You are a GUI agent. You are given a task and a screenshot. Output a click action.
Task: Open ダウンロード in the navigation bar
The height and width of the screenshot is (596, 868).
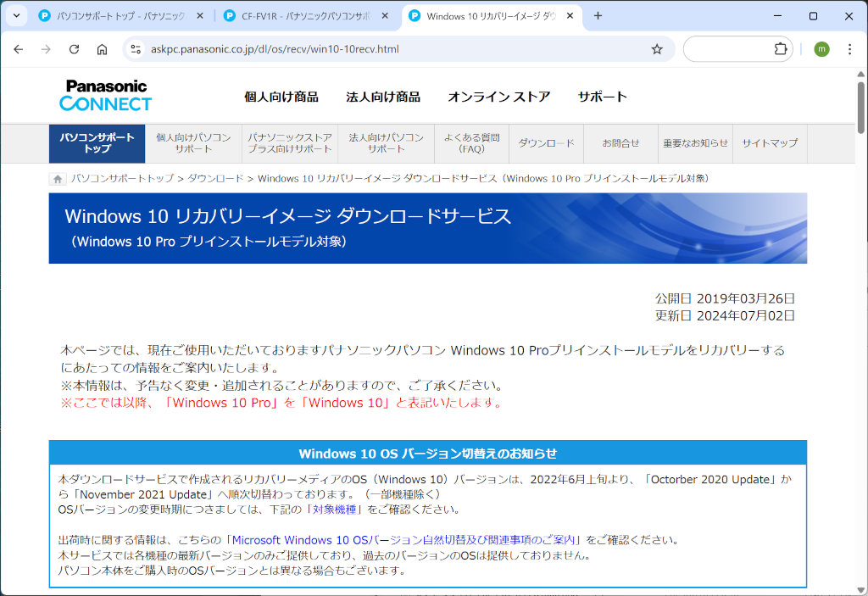547,143
